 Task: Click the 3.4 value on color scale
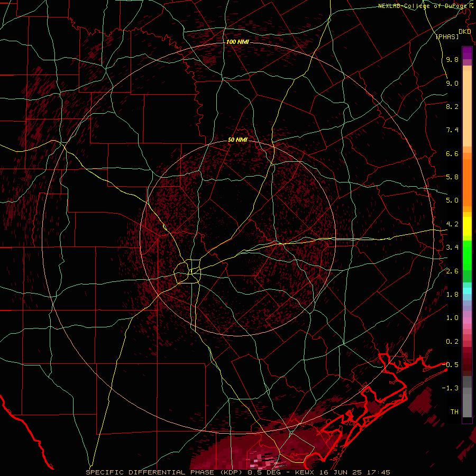(452, 248)
